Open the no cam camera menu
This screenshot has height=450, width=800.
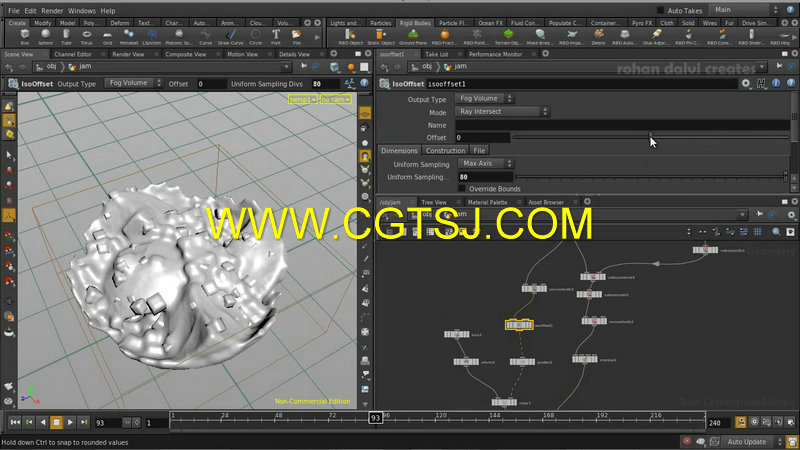[335, 99]
